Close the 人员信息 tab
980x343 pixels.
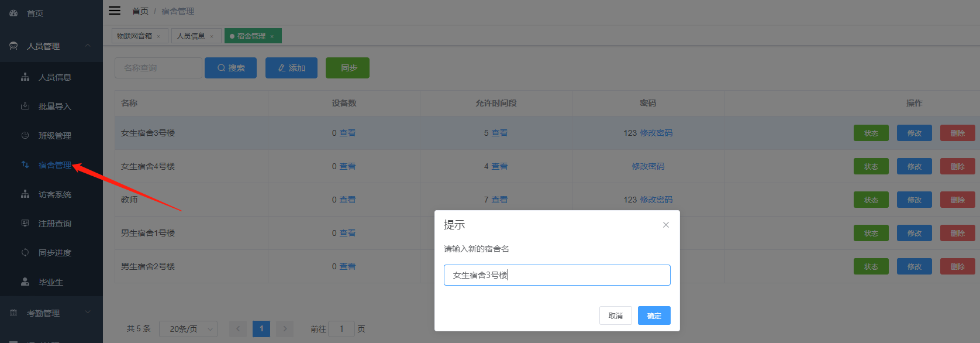tap(212, 36)
